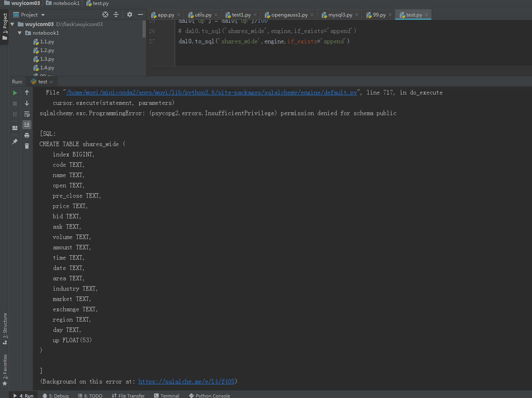
Task: Collapse all in Project panel
Action: [x=116, y=14]
